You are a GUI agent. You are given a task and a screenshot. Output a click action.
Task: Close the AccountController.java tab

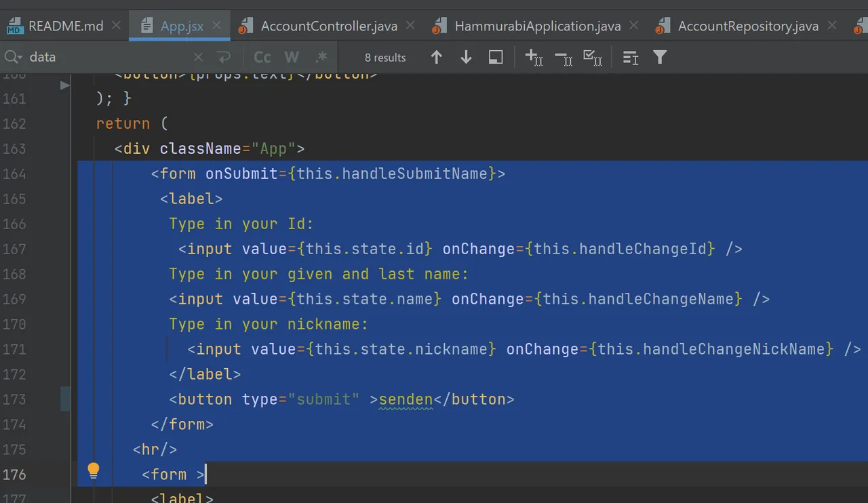(410, 26)
